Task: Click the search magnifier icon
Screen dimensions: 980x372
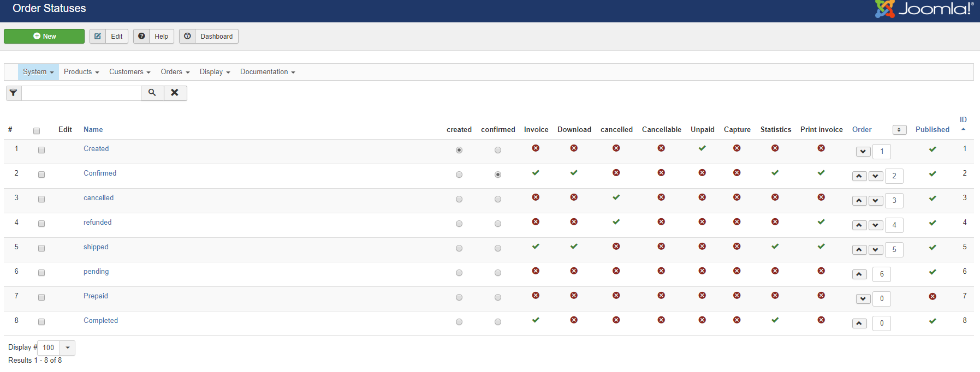Action: (152, 93)
